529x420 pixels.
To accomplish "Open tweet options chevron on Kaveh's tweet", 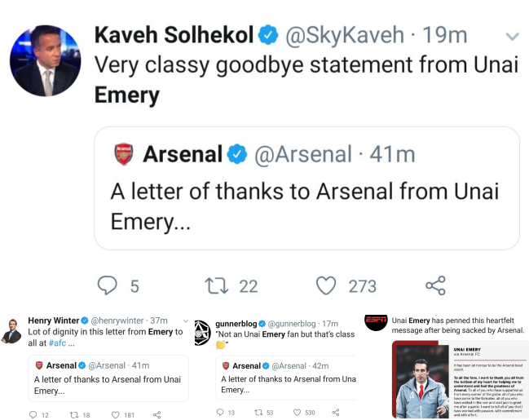I will point(513,37).
